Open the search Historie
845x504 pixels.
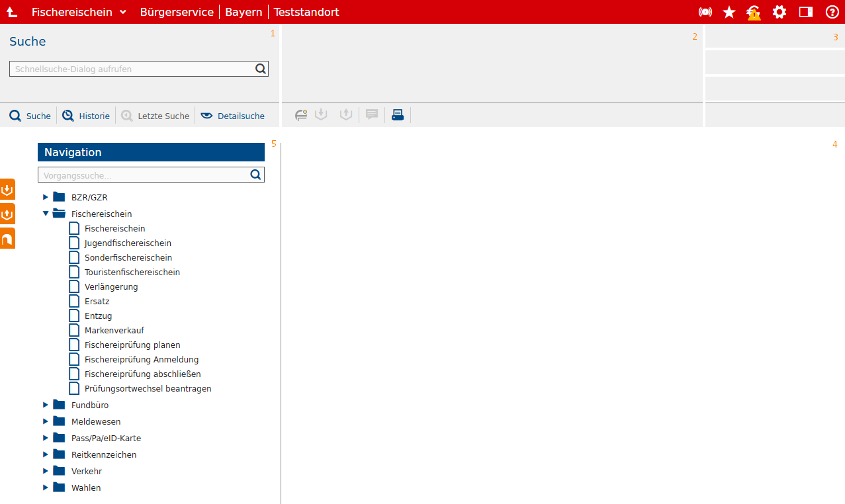click(87, 116)
